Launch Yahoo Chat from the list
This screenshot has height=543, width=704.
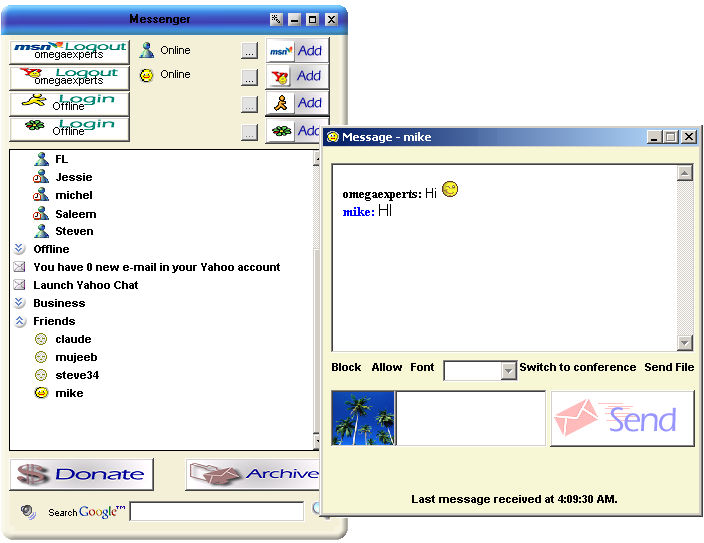[x=85, y=285]
